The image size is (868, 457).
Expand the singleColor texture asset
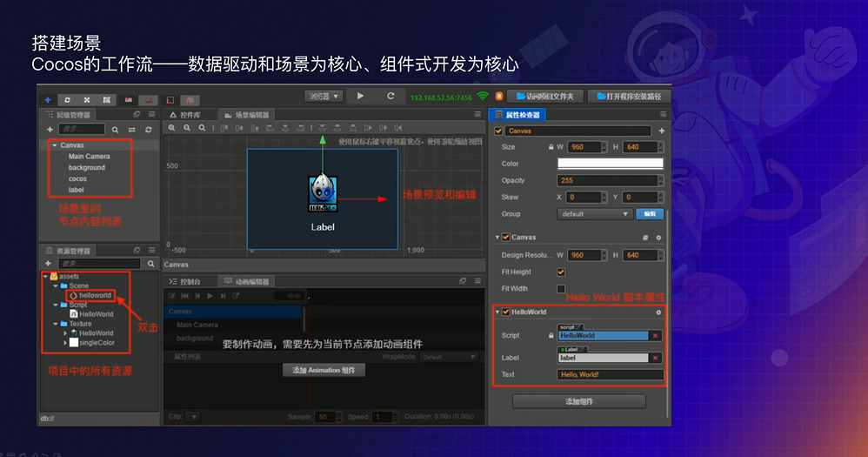click(x=65, y=343)
